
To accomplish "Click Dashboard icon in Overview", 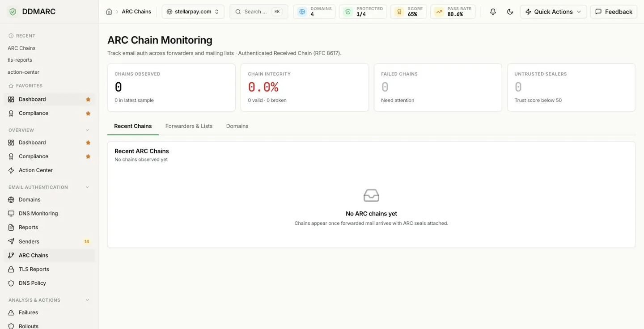I will point(11,143).
